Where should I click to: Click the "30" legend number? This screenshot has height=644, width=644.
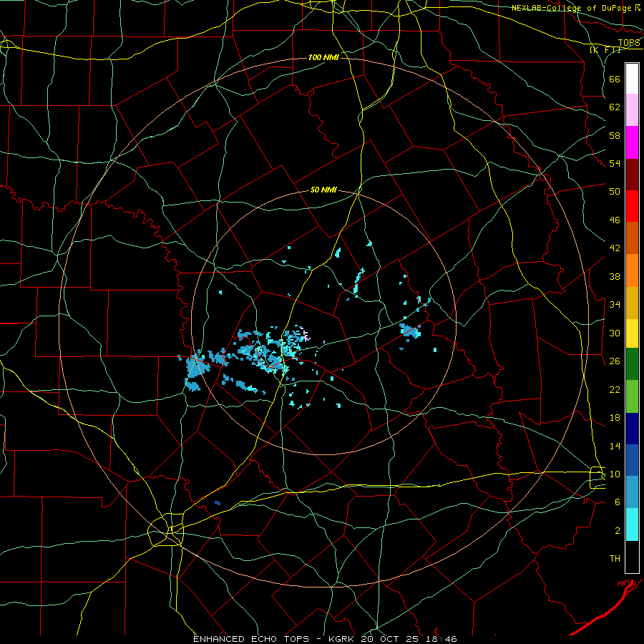click(x=615, y=333)
